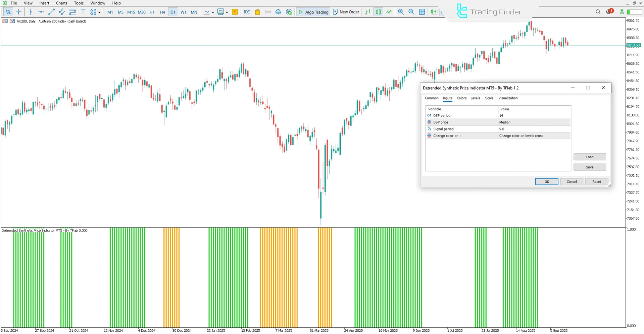Screen dimensions: 644x334
Task: Open the DSP price value dropdown
Action: 534,122
